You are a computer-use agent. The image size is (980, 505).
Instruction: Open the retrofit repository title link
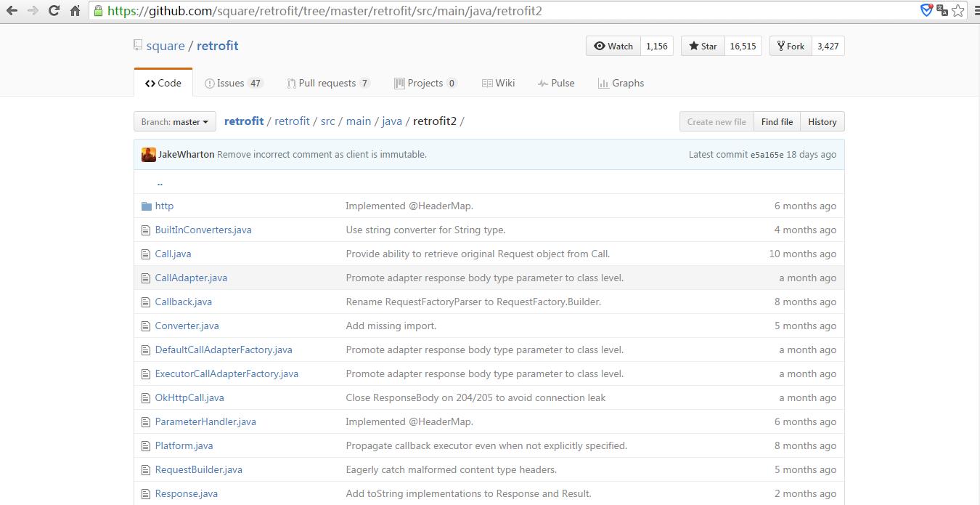click(218, 46)
